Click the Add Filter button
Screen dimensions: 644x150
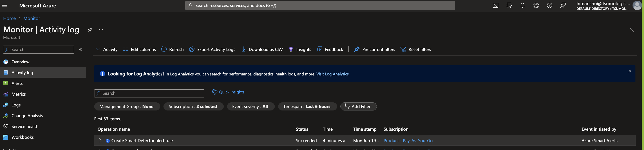(x=358, y=107)
